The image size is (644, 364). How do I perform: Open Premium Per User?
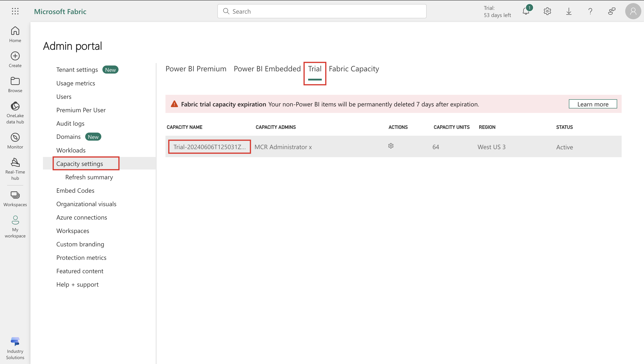81,110
